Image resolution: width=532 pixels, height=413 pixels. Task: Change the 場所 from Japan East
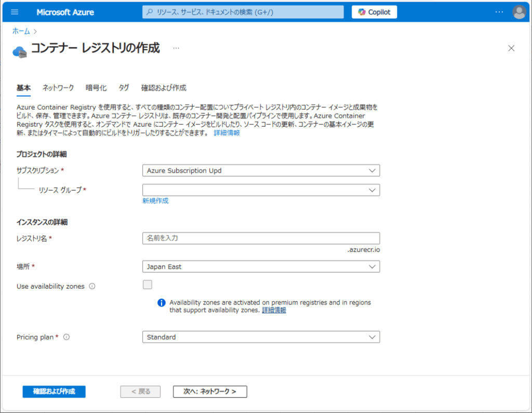261,266
